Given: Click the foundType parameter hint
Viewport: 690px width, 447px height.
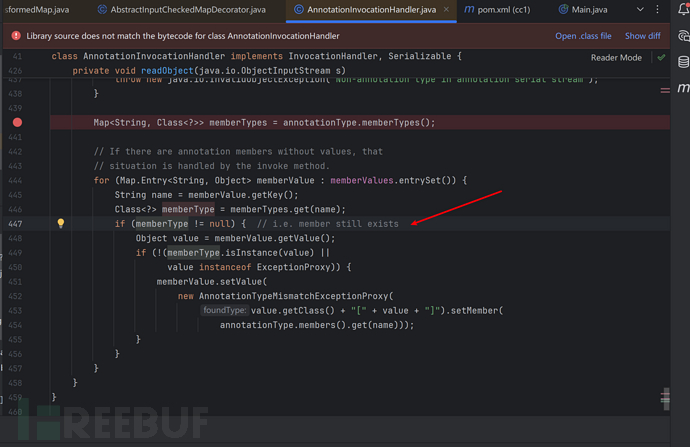Looking at the screenshot, I should coord(224,310).
